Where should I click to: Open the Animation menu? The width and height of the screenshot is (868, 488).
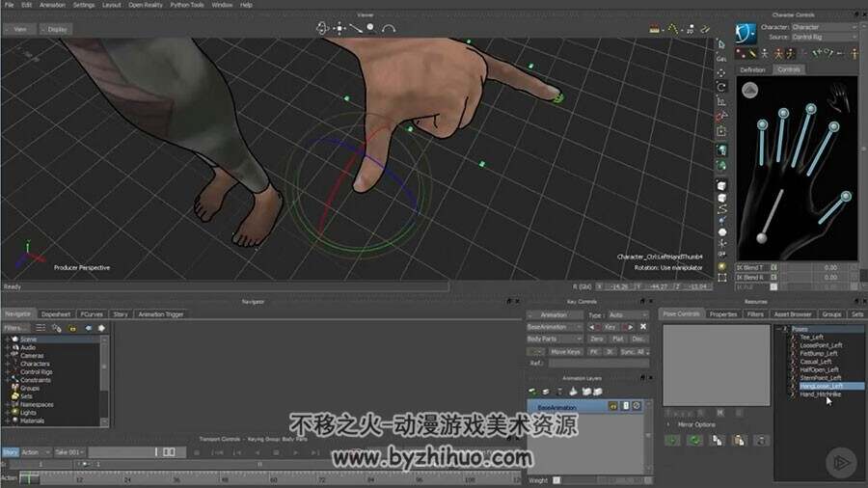[x=53, y=5]
